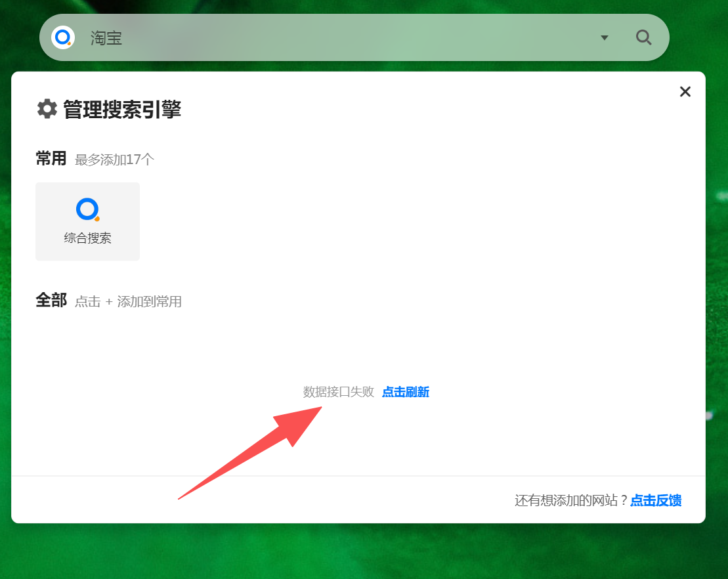Focus the search field containing 淘宝
Viewport: 728px width, 579px height.
[x=328, y=38]
